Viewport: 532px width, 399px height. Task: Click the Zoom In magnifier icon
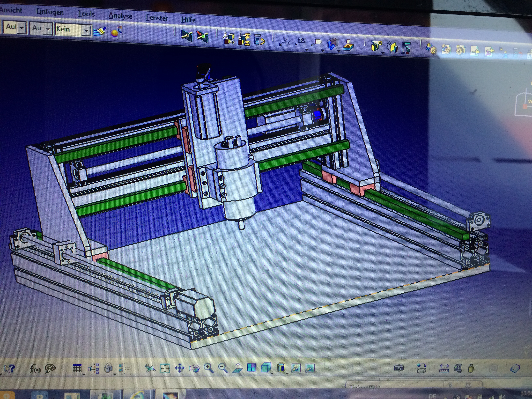click(x=208, y=368)
